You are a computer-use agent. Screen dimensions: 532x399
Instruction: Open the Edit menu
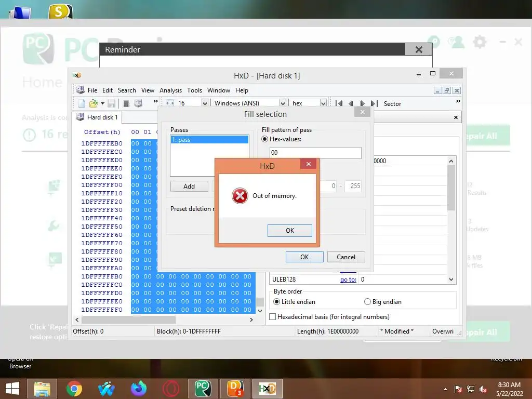click(x=107, y=90)
